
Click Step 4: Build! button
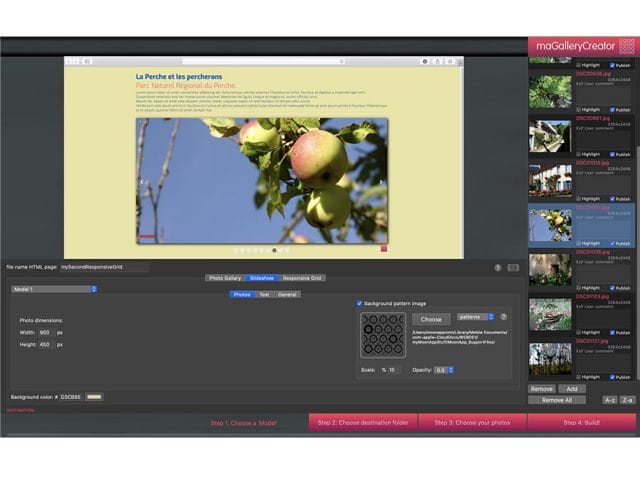click(x=581, y=423)
